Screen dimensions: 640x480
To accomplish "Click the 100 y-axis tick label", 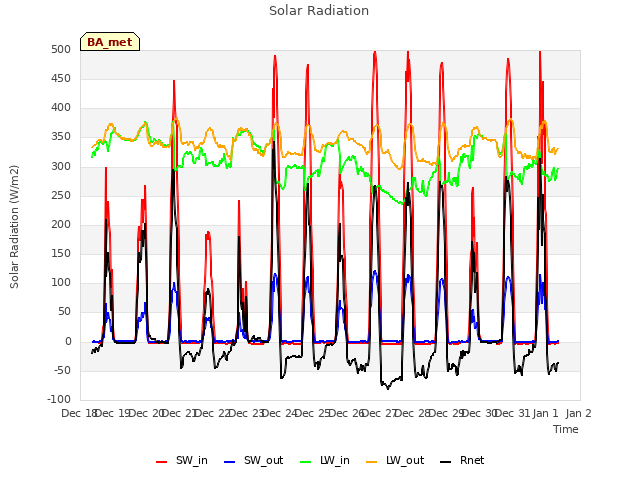I will point(61,282).
